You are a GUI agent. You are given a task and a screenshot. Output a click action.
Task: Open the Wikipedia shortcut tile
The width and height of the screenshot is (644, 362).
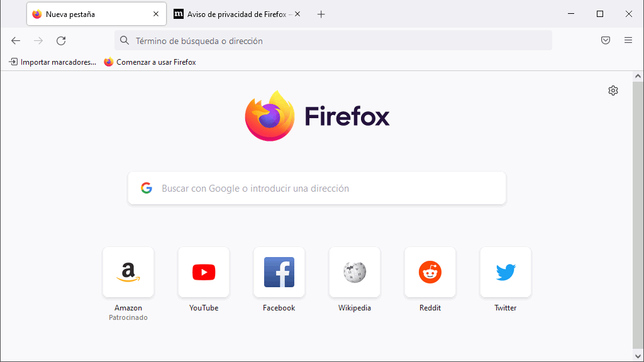click(x=355, y=272)
